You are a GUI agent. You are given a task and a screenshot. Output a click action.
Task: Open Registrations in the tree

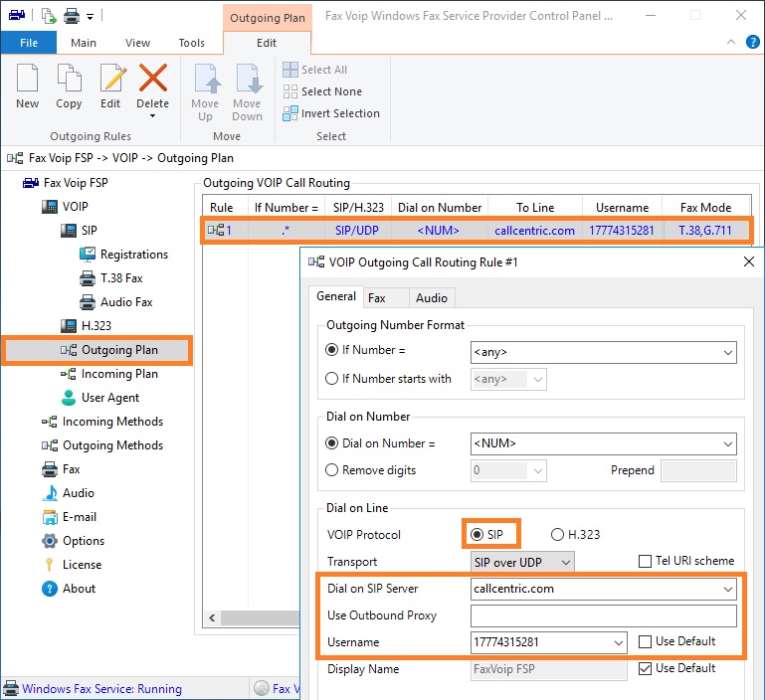pos(124,255)
